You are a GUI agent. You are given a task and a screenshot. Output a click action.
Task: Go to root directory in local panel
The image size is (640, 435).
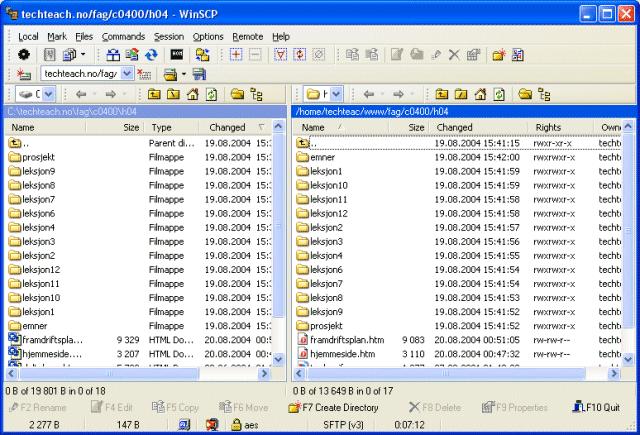pyautogui.click(x=173, y=94)
